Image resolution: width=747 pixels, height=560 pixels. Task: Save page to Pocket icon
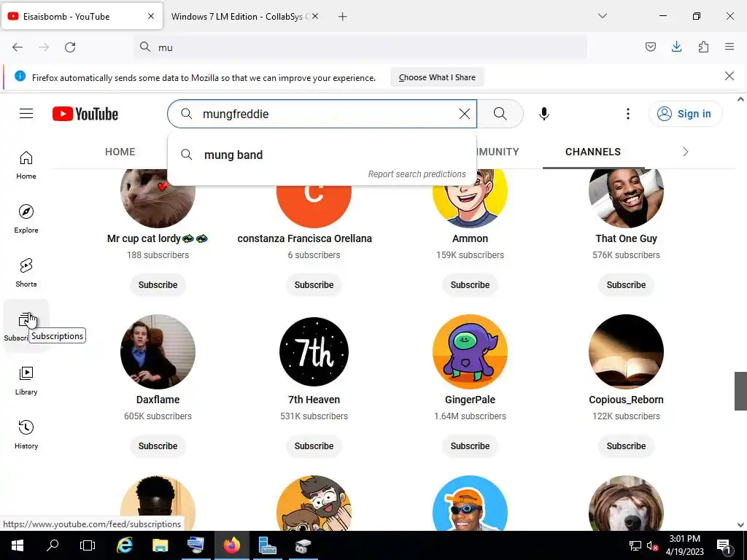tap(650, 47)
